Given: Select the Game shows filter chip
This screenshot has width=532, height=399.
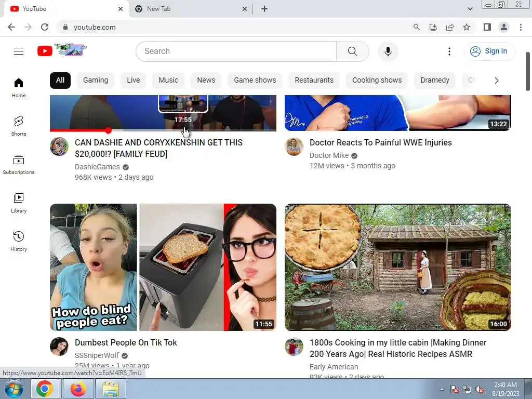Looking at the screenshot, I should pyautogui.click(x=255, y=81).
